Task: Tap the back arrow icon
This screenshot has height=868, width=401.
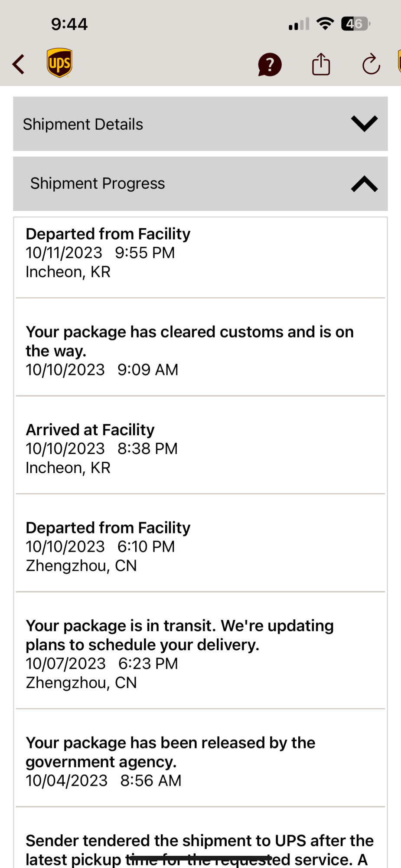Action: pos(19,65)
